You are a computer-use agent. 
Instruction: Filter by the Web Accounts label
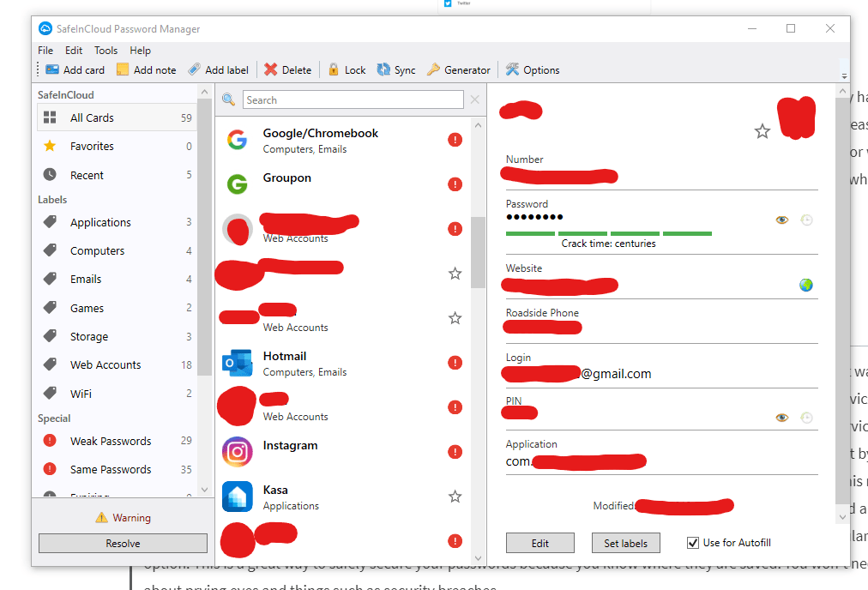click(117, 364)
